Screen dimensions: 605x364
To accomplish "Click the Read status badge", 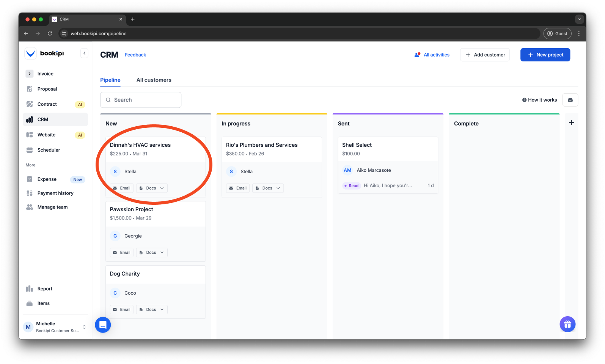I will click(351, 186).
